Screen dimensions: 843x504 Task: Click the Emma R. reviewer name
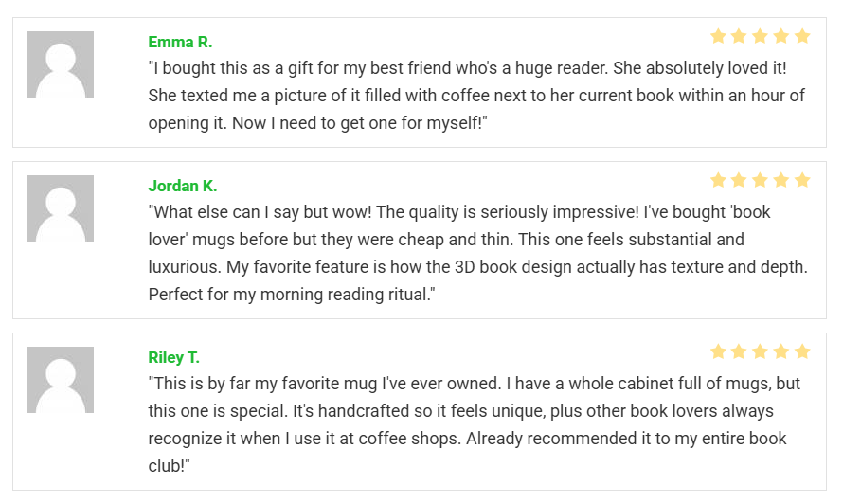[x=180, y=42]
